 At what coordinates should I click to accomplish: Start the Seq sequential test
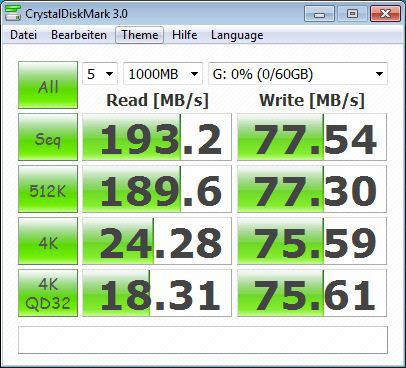pos(48,137)
